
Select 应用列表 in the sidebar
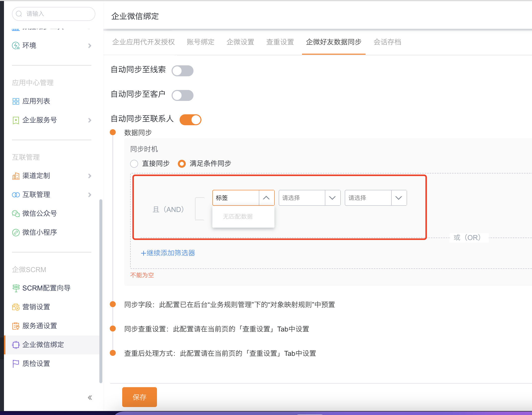coord(37,101)
